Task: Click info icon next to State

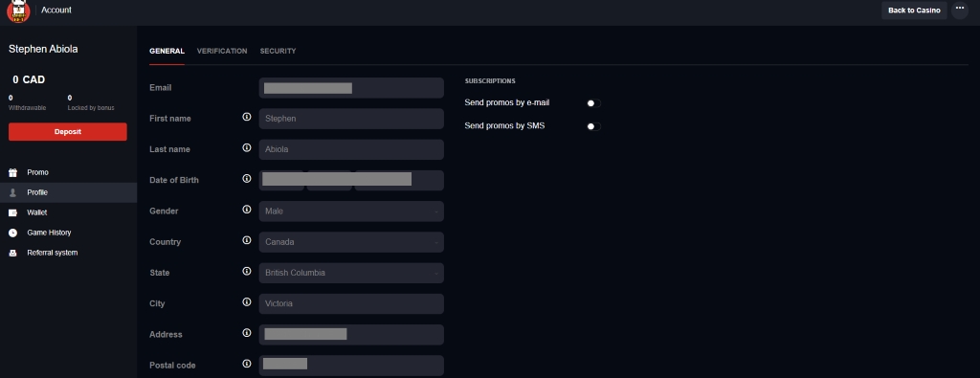Action: click(246, 271)
